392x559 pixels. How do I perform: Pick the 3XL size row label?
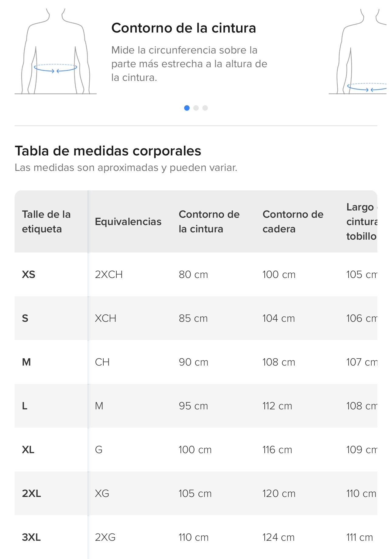(31, 537)
